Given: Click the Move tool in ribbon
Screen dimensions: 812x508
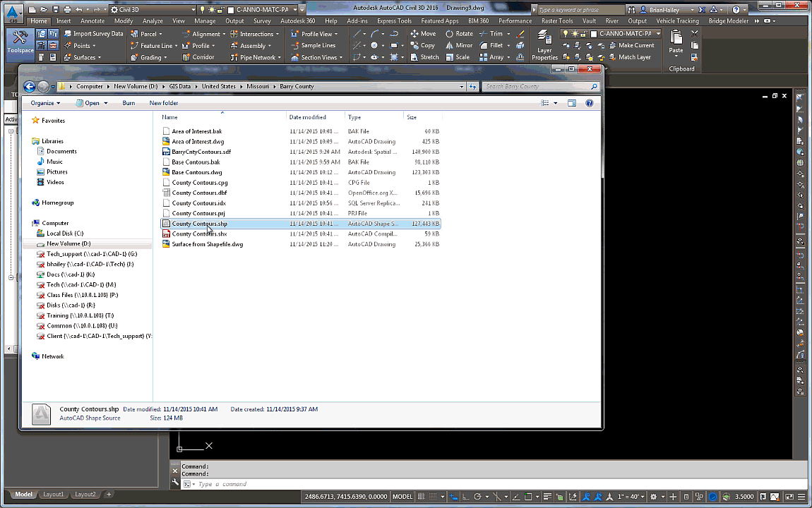Looking at the screenshot, I should pos(423,34).
